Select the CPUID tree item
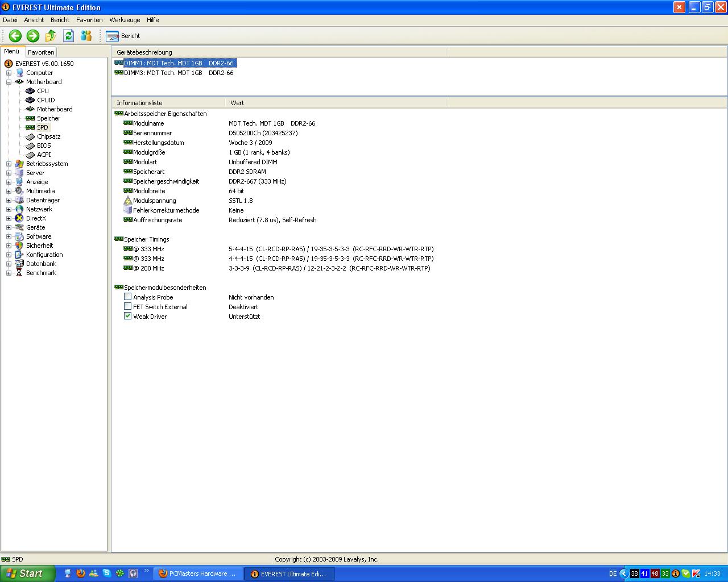The image size is (728, 582). 45,100
